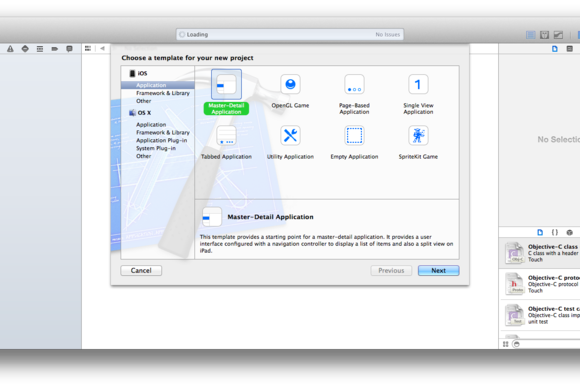Click the No Issues status text
The height and width of the screenshot is (388, 580).
click(x=388, y=34)
